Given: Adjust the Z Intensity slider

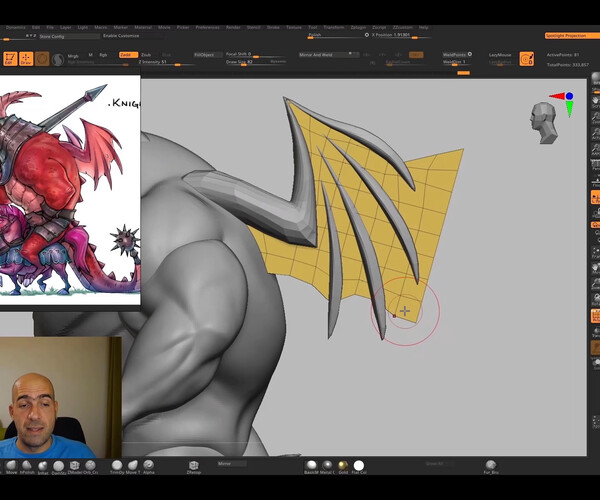Looking at the screenshot, I should 166,62.
